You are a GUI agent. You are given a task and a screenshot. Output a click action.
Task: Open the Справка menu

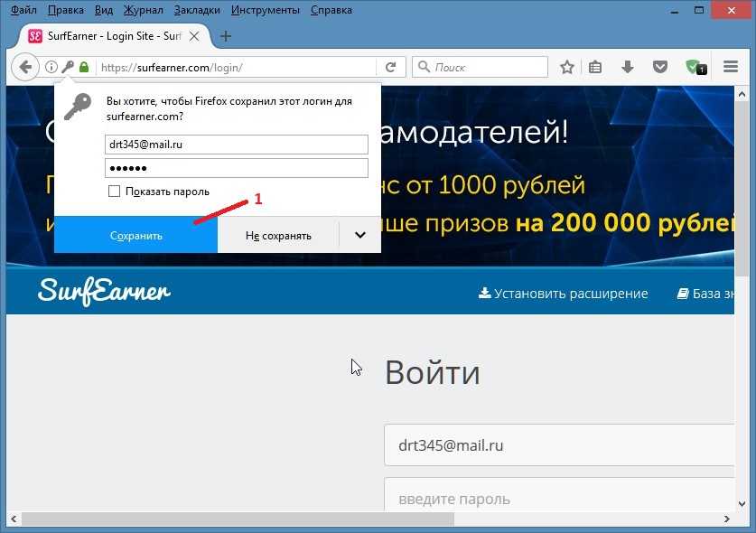point(331,10)
